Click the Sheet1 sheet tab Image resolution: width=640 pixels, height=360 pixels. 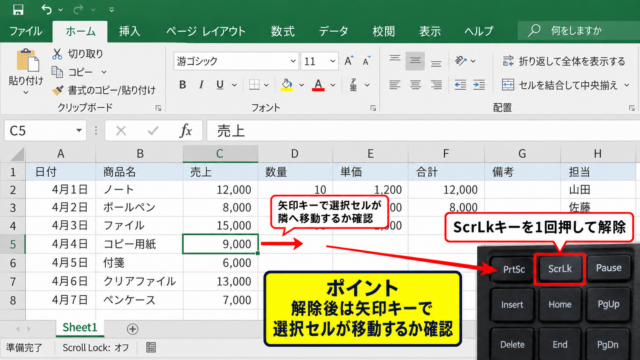(80, 327)
